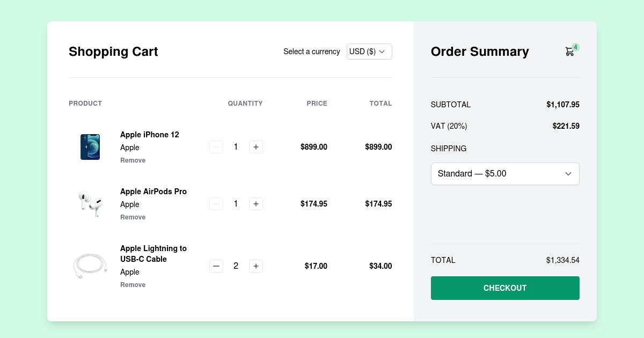
Task: Click the Order Summary heading
Action: (x=480, y=52)
